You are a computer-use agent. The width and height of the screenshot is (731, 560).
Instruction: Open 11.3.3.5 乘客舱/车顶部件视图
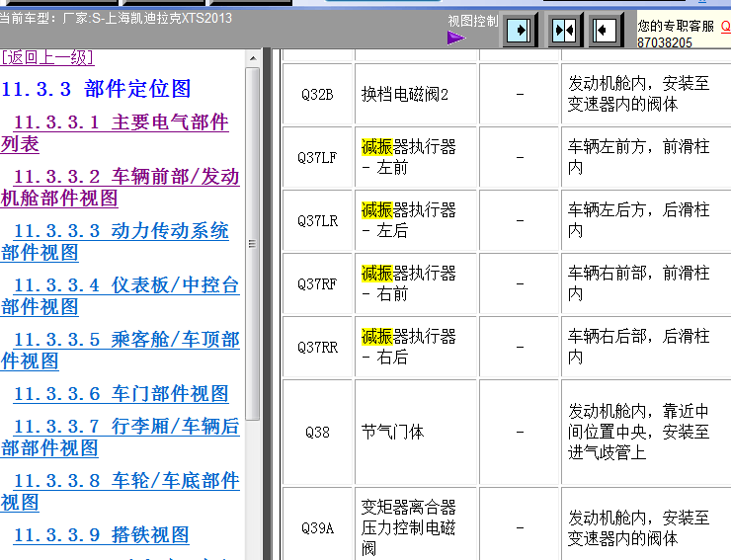click(120, 351)
